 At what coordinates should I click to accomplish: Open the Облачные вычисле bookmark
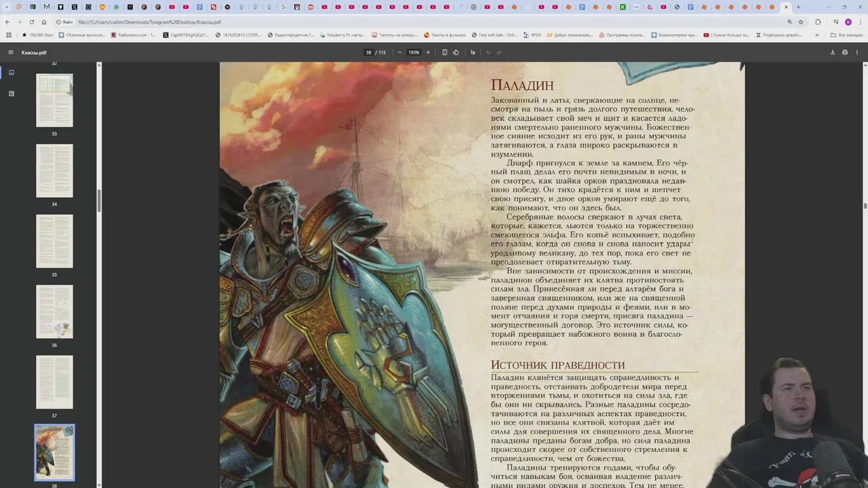[82, 35]
